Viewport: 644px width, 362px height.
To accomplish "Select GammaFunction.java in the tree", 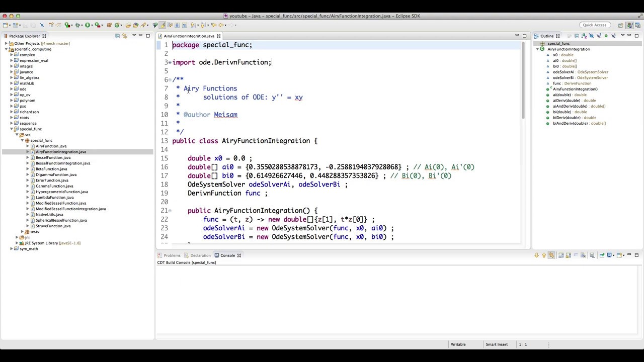I will 54,186.
